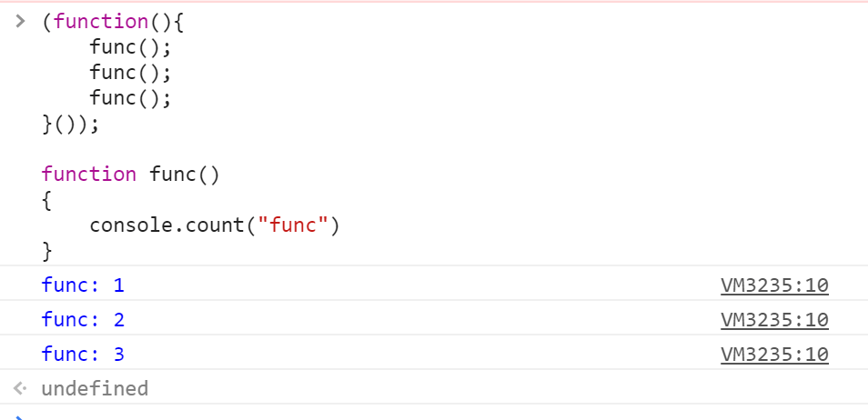The width and height of the screenshot is (868, 420).
Task: Click the second func(); call in the IIFE
Action: [131, 73]
